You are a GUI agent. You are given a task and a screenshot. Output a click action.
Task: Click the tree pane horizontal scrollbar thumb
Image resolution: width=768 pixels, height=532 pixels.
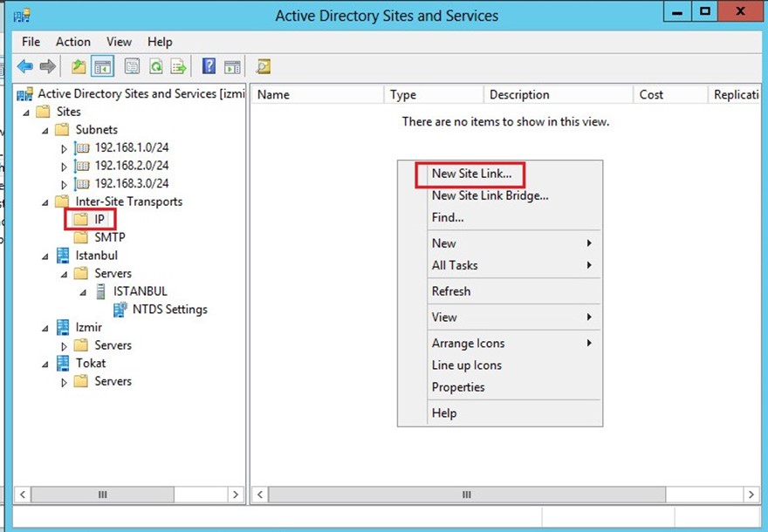(102, 494)
